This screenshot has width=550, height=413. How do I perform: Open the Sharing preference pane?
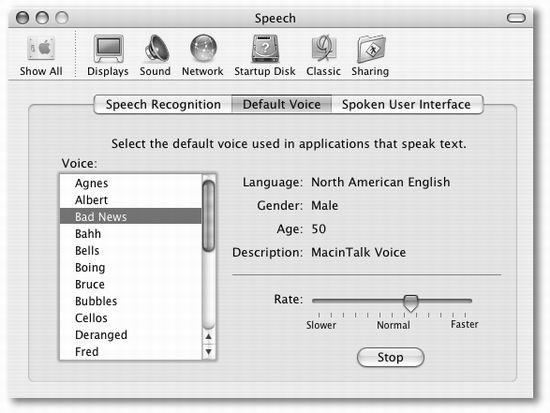[370, 56]
